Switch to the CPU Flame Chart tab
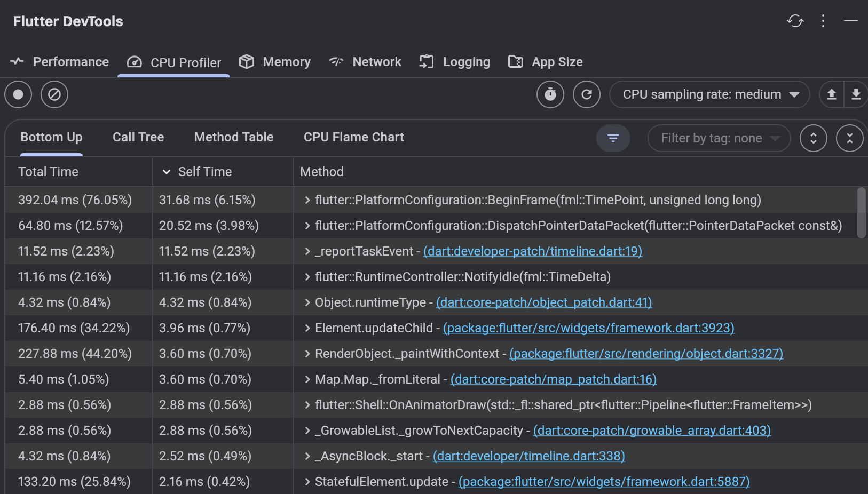Image resolution: width=868 pixels, height=494 pixels. (x=353, y=137)
